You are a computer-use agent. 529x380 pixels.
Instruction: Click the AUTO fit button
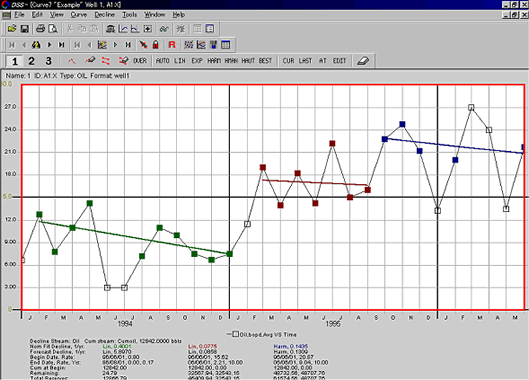coord(162,61)
